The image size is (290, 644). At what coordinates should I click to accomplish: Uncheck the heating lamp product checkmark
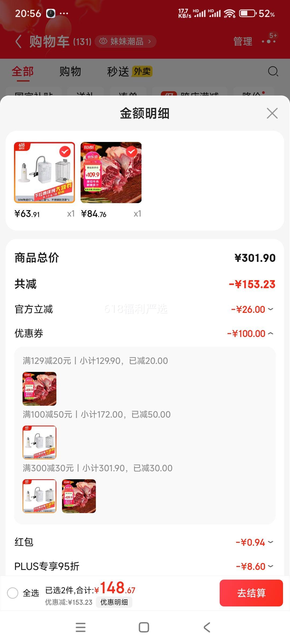65,152
